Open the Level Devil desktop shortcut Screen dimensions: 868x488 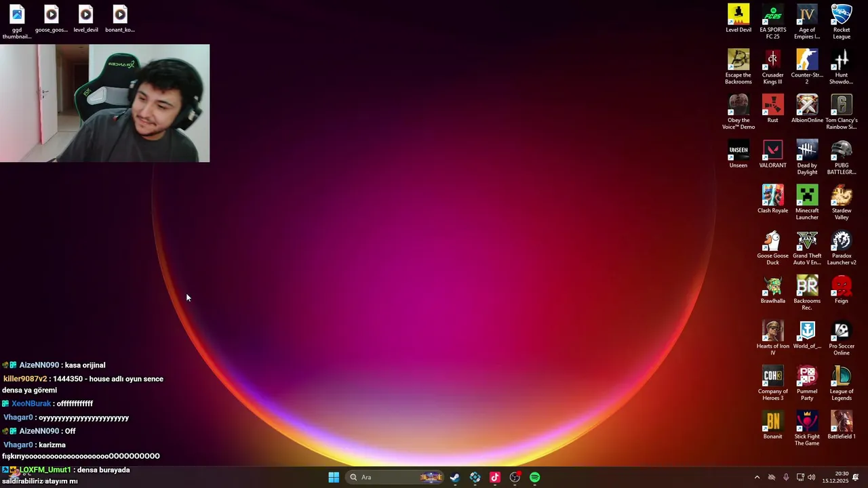pyautogui.click(x=738, y=18)
